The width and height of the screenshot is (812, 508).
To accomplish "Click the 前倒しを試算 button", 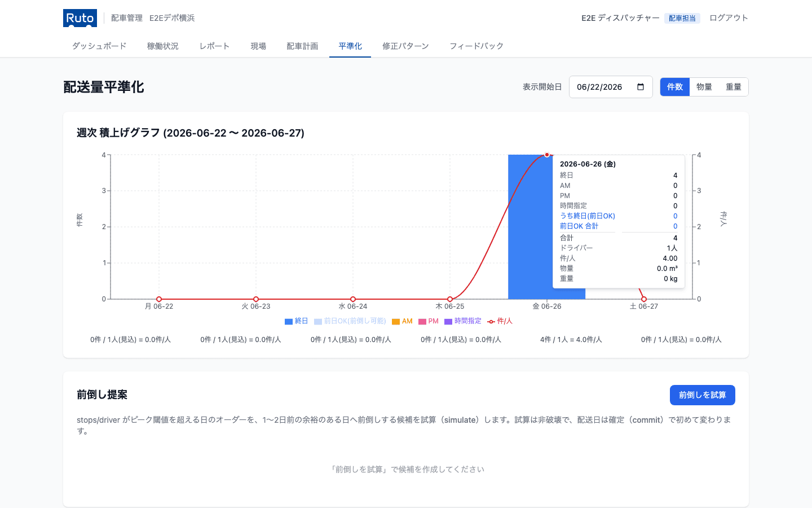I will (x=703, y=395).
